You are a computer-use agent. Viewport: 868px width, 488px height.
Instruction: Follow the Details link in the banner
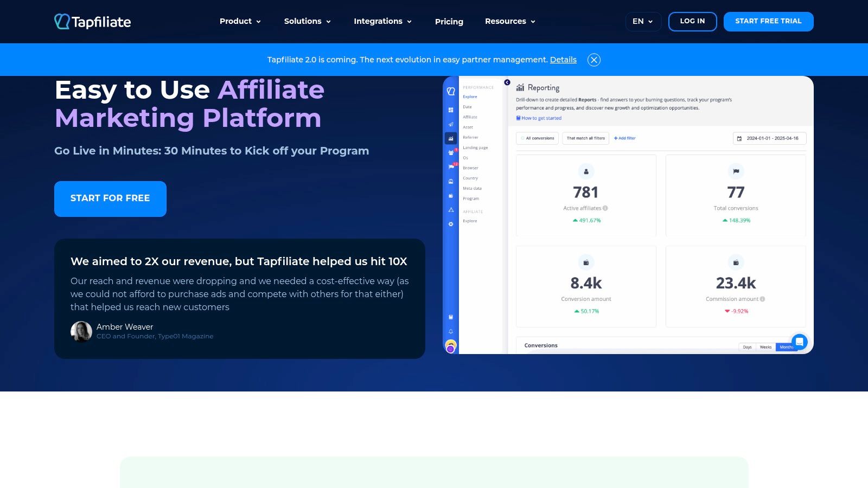click(563, 60)
